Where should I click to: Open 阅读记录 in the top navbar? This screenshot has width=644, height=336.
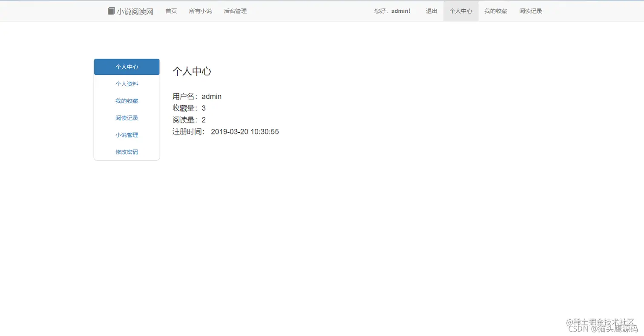point(531,11)
